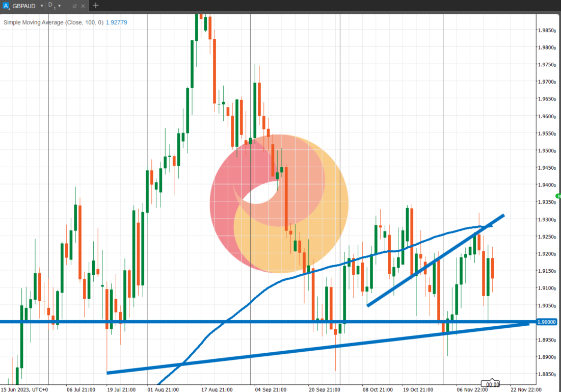Click the '06 Jul 21:00' time axis label
The height and width of the screenshot is (392, 561).
click(81, 389)
